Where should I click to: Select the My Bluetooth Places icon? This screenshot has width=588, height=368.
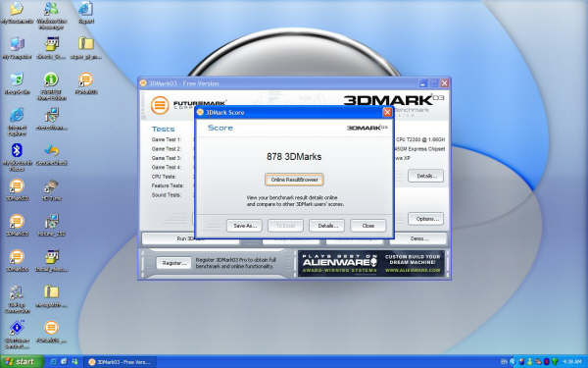click(17, 157)
